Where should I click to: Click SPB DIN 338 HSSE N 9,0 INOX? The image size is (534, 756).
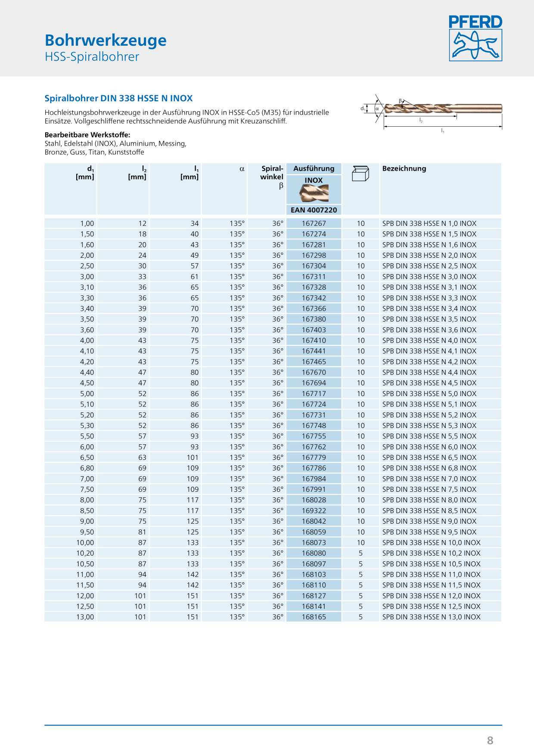click(x=429, y=521)
